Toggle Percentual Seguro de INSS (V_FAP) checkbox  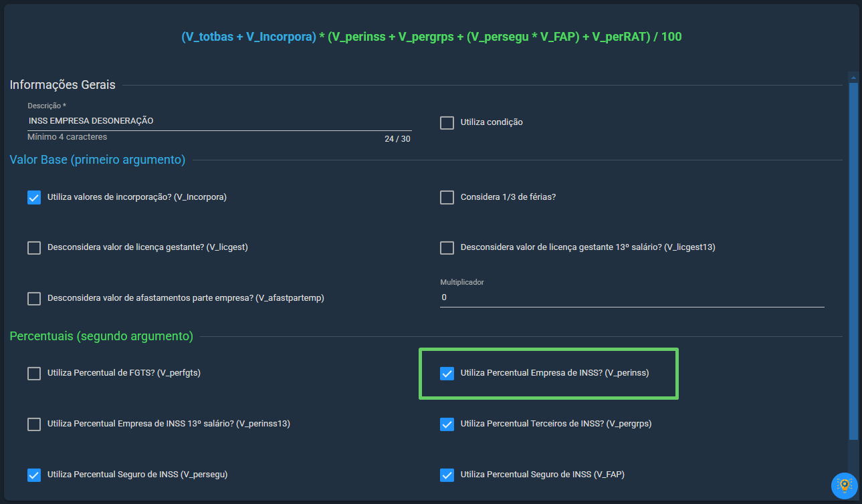(447, 475)
